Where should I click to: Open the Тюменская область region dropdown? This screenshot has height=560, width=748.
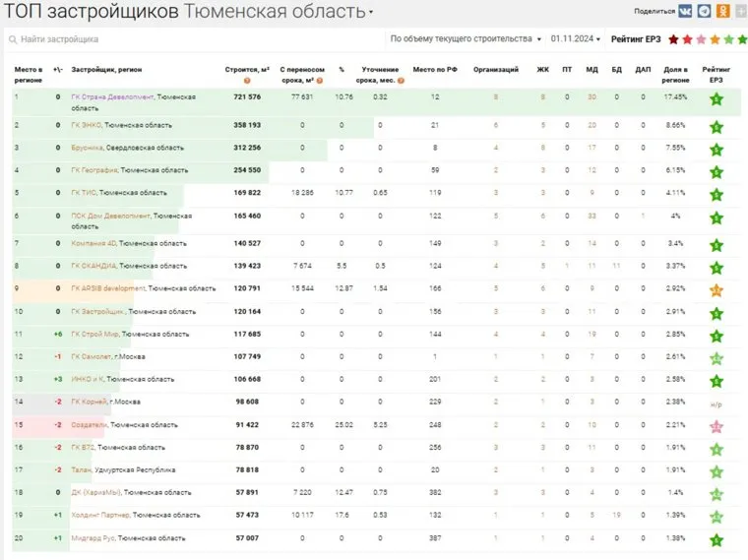click(371, 13)
